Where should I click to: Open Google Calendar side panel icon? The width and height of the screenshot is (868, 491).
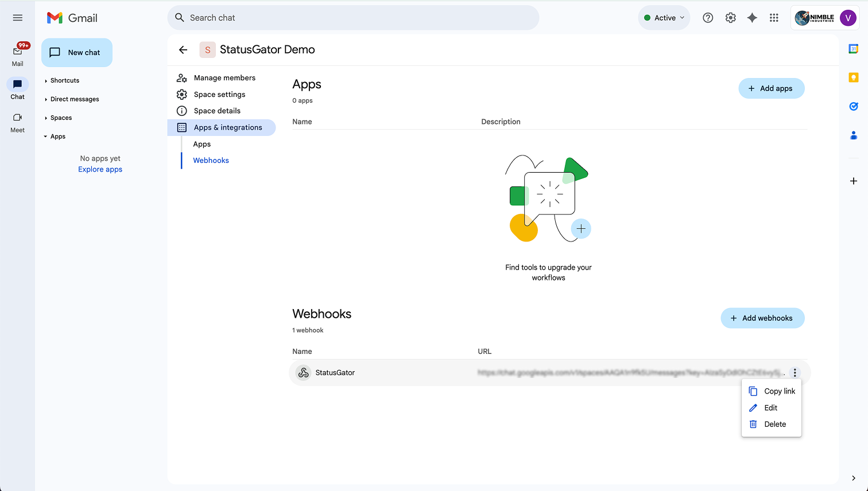(x=854, y=49)
